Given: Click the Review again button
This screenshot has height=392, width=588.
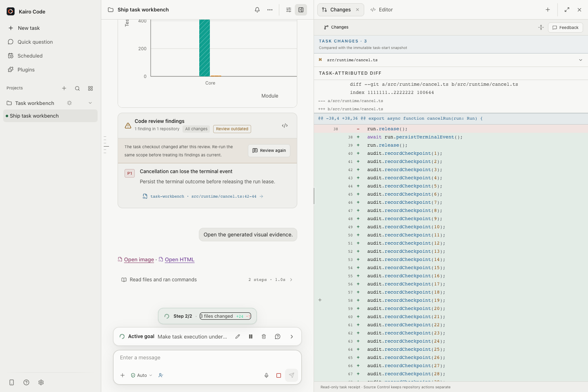Looking at the screenshot, I should click(x=269, y=151).
